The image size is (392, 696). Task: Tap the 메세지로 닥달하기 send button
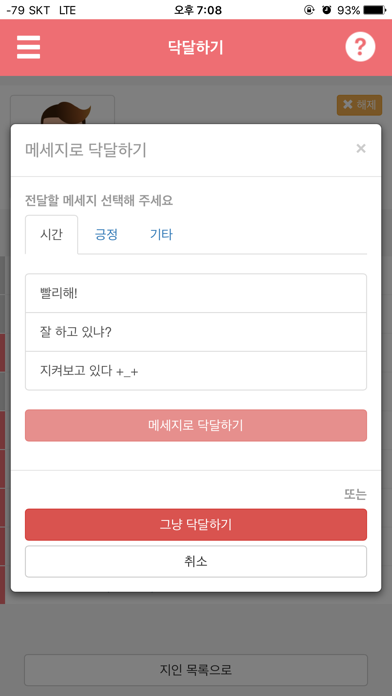pos(196,425)
